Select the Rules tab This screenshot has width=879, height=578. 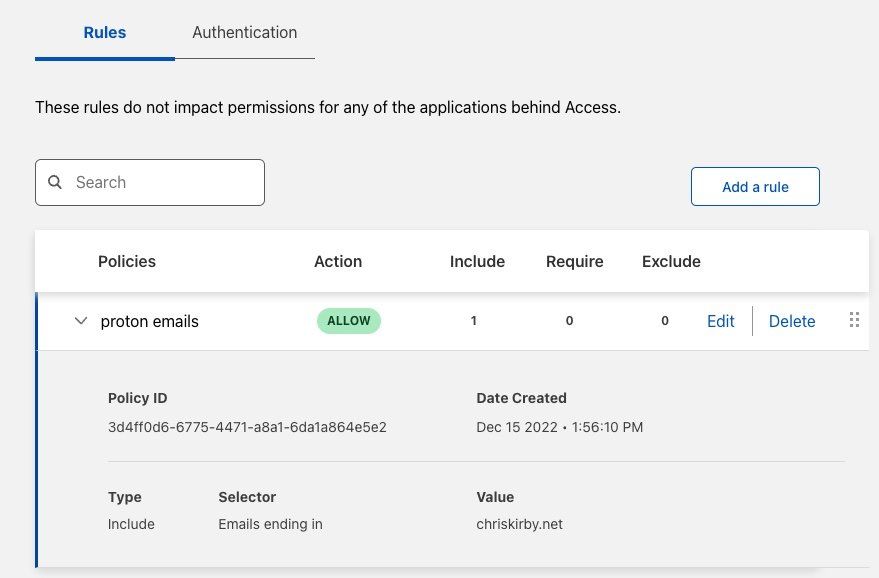click(x=105, y=33)
